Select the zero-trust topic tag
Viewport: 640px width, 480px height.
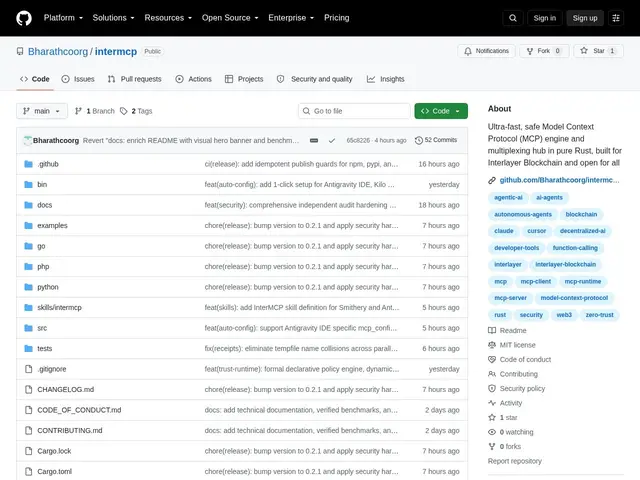pos(599,315)
